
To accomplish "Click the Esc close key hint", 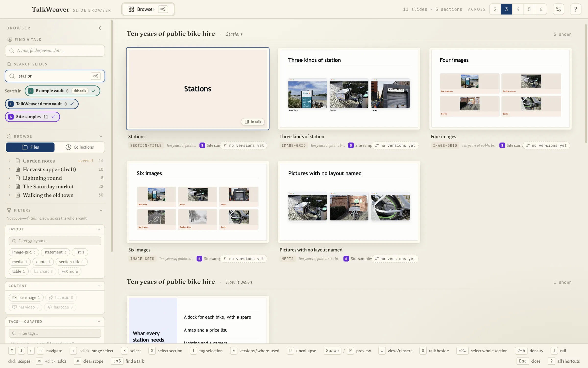I will coord(523,361).
